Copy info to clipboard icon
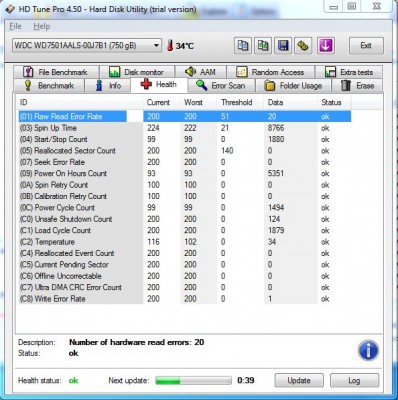 pos(243,46)
